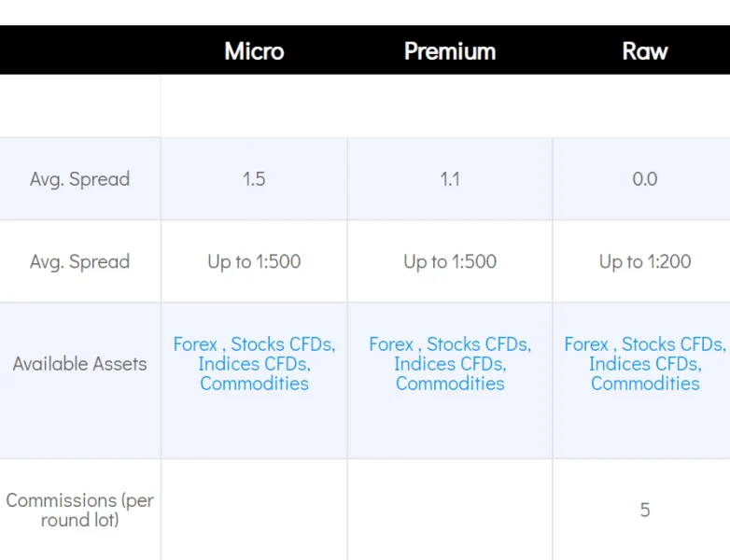Click blank cell under Micro header

pyautogui.click(x=254, y=106)
